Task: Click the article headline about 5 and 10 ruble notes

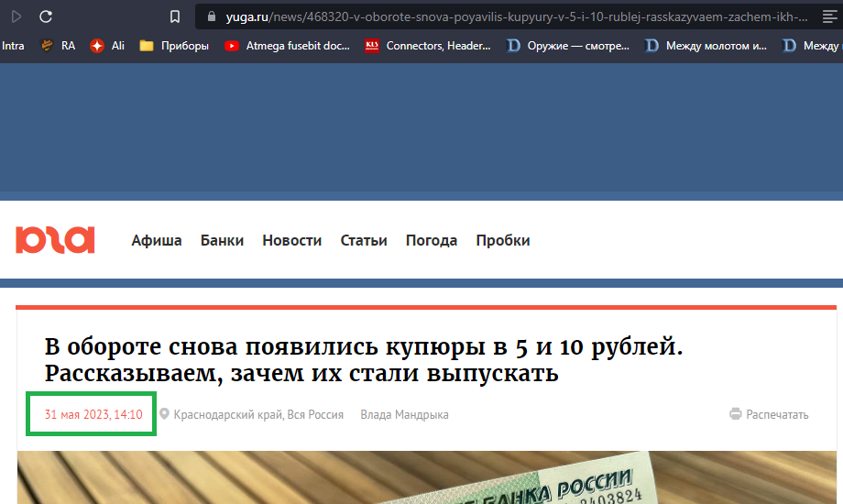Action: pos(364,360)
